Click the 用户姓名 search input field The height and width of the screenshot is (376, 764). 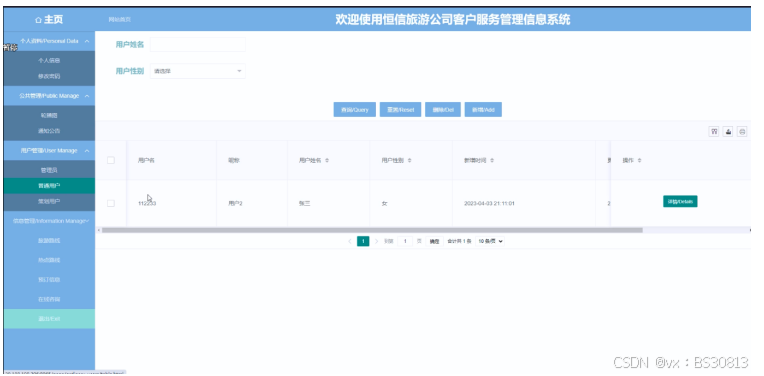click(x=197, y=44)
